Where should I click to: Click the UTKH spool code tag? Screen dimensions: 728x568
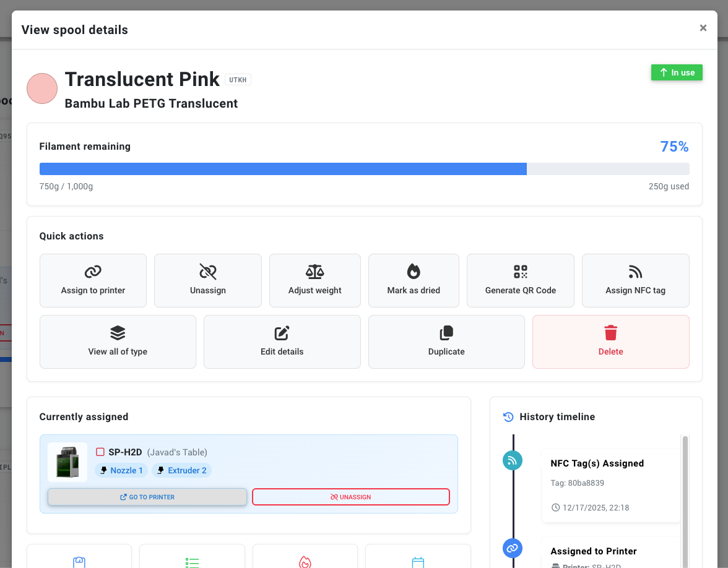(238, 80)
